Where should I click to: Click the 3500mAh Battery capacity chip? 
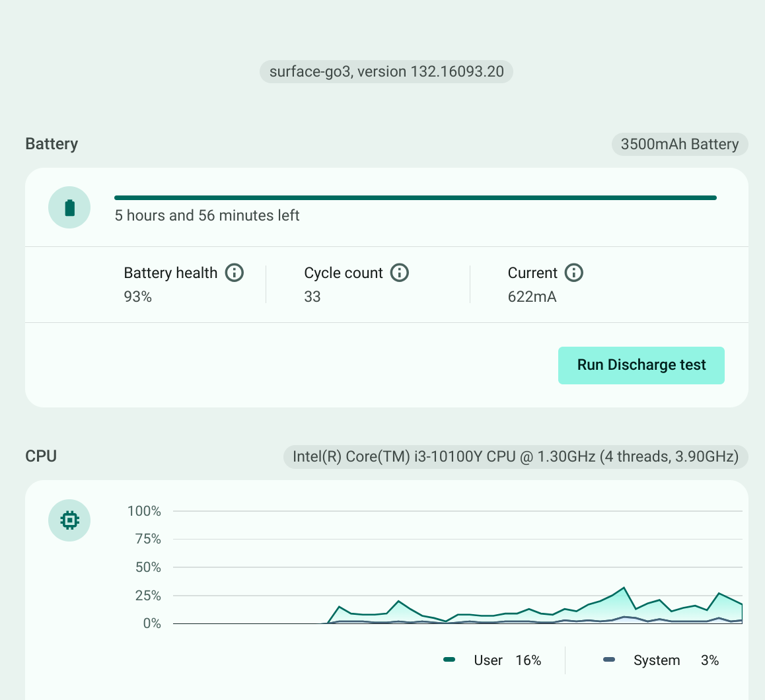point(679,145)
